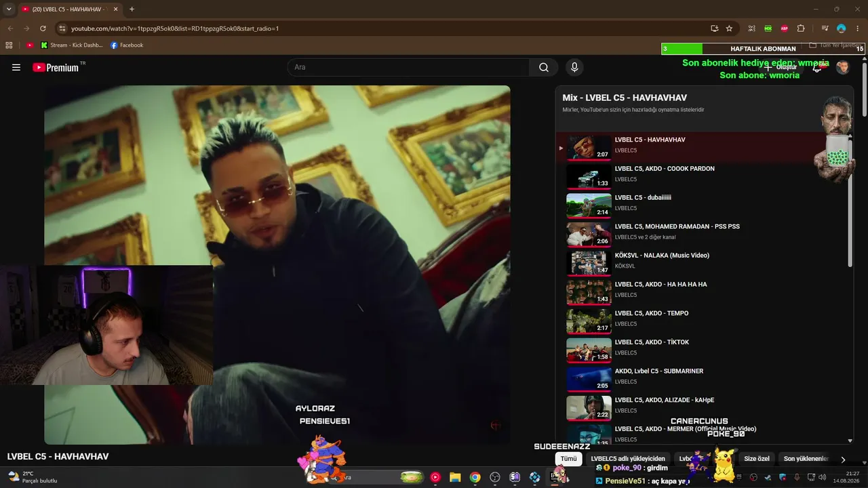Open the browser tab search dropdown
The image size is (868, 488).
pos(9,9)
